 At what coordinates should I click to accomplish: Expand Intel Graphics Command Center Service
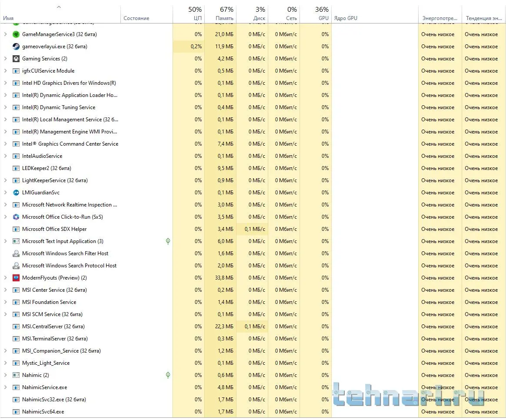[5, 144]
